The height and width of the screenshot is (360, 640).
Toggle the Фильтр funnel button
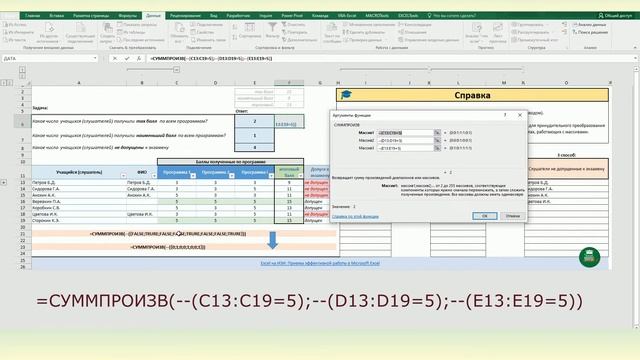click(x=272, y=31)
